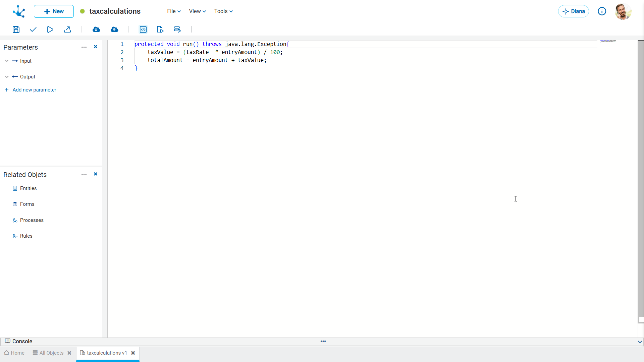Close the Related Objets panel
Image resolution: width=644 pixels, height=362 pixels.
click(x=96, y=174)
